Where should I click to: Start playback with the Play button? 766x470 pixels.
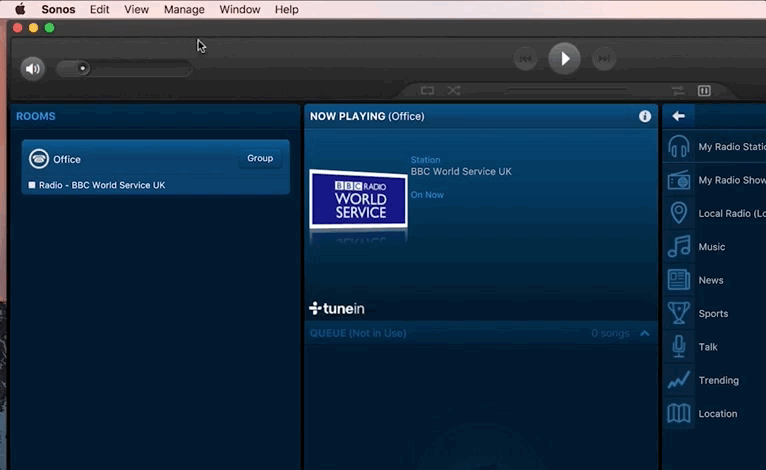pyautogui.click(x=564, y=59)
